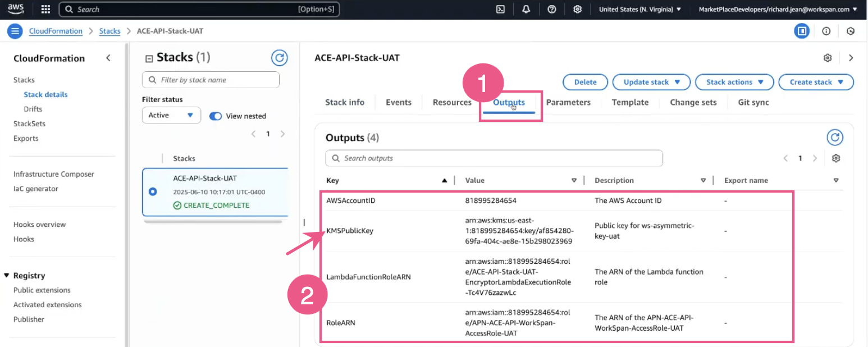Viewport: 868px width, 347px height.
Task: Open the Stack actions dropdown
Action: point(734,82)
